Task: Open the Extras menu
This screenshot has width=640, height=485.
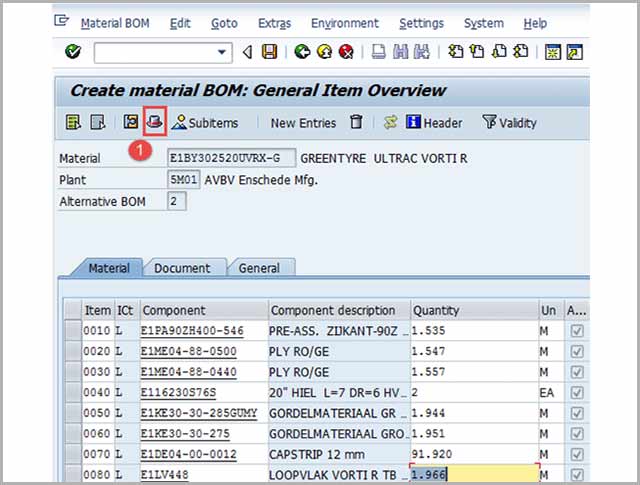Action: coord(274,23)
